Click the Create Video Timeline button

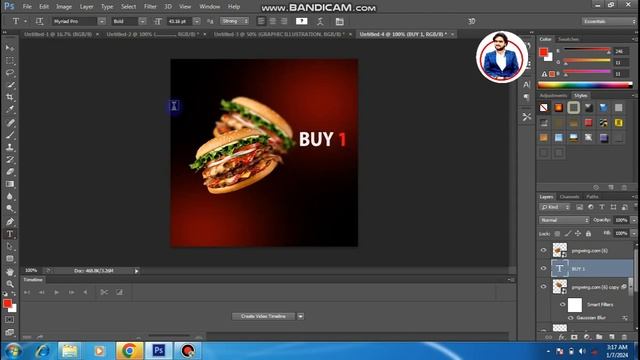[263, 316]
